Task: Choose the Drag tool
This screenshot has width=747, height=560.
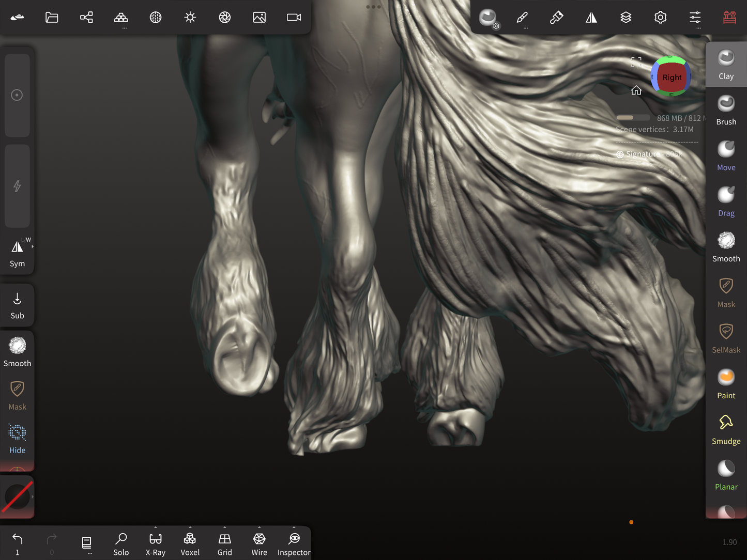Action: [726, 201]
